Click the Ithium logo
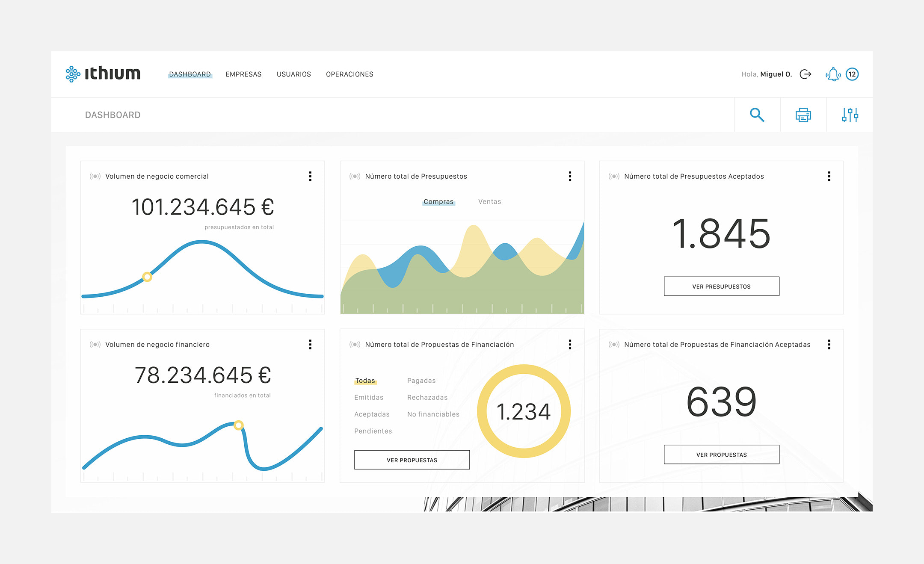Viewport: 924px width, 564px height. click(103, 74)
